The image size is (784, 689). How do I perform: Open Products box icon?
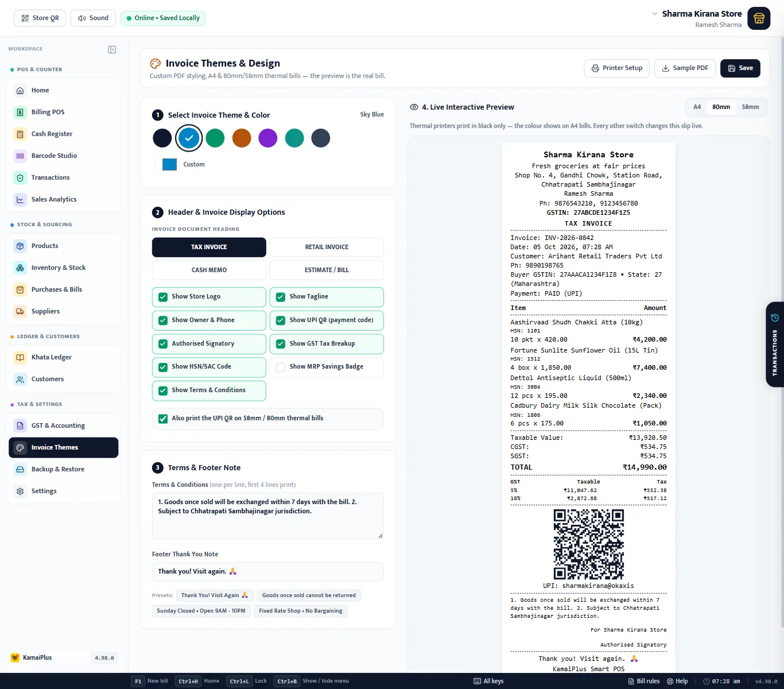pyautogui.click(x=20, y=246)
